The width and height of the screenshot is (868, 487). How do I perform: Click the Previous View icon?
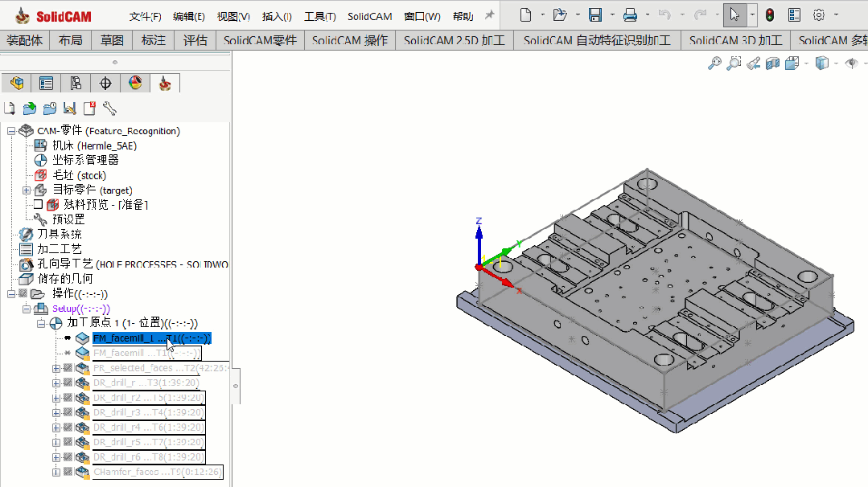coord(754,63)
